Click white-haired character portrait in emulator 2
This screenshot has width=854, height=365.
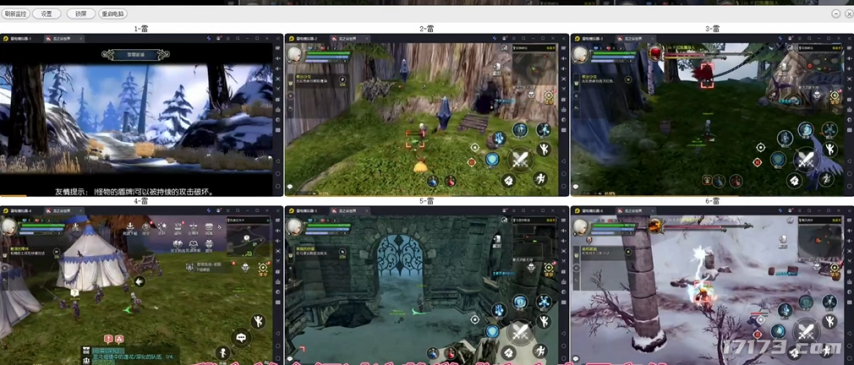[x=294, y=54]
